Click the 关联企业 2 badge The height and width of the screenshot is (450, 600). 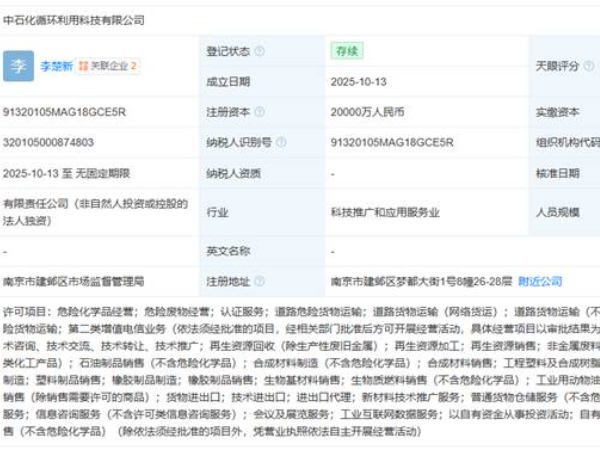(x=107, y=66)
